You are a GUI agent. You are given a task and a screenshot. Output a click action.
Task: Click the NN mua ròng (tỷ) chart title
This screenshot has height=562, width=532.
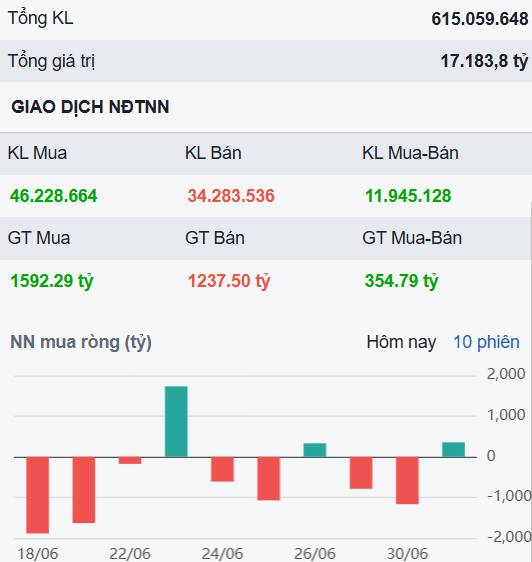(x=81, y=342)
